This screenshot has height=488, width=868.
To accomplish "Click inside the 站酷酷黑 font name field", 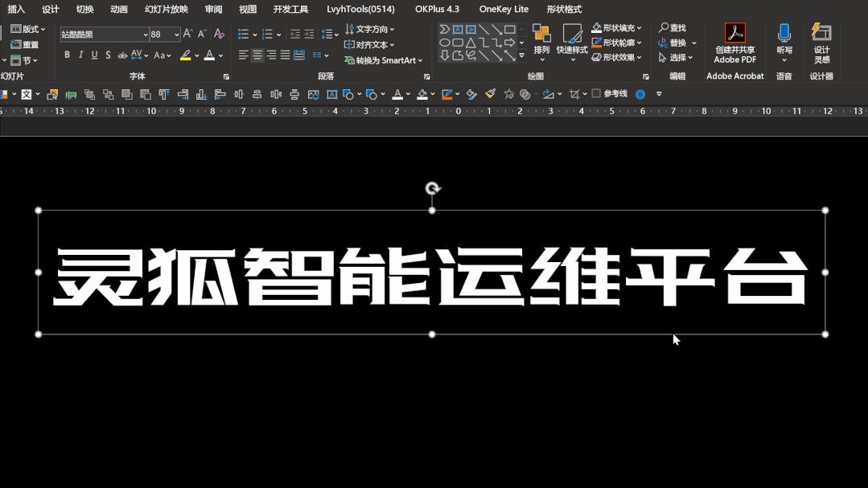I will pyautogui.click(x=97, y=35).
